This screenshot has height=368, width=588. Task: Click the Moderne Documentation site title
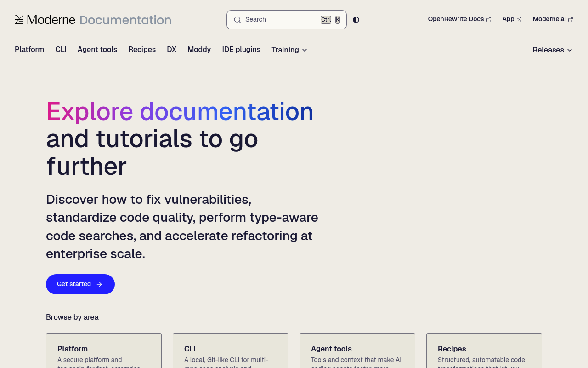(93, 20)
